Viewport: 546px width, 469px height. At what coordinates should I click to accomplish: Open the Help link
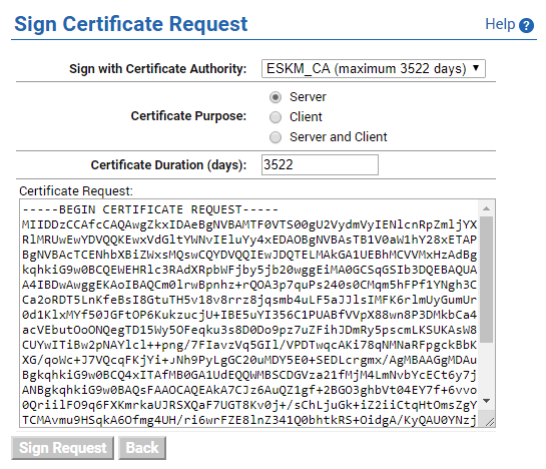(x=500, y=24)
